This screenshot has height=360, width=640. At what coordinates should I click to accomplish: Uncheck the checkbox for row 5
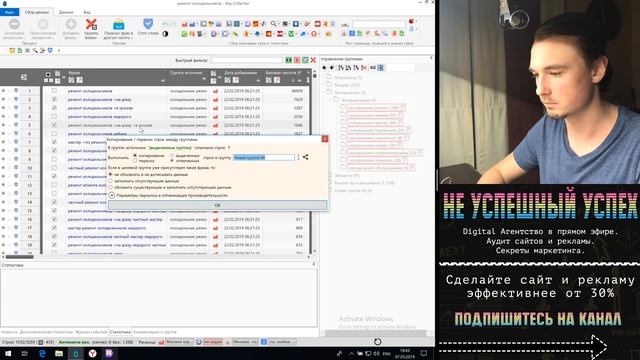tap(54, 125)
